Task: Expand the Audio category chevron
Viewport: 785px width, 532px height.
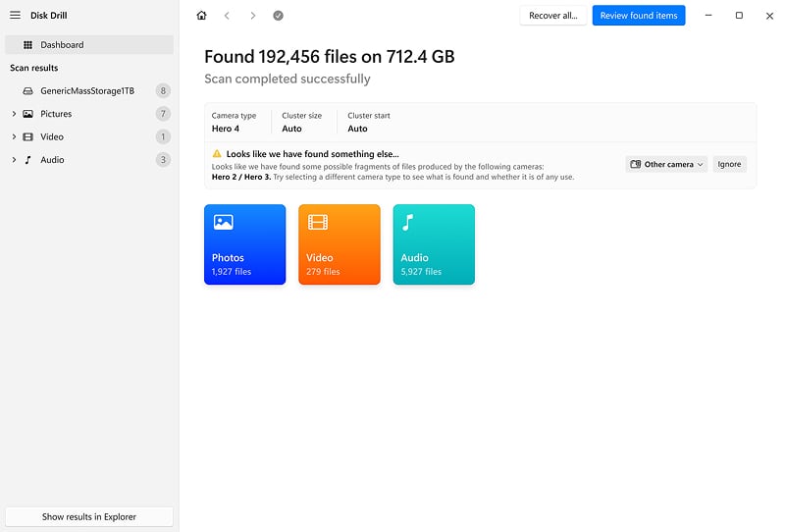Action: [14, 160]
